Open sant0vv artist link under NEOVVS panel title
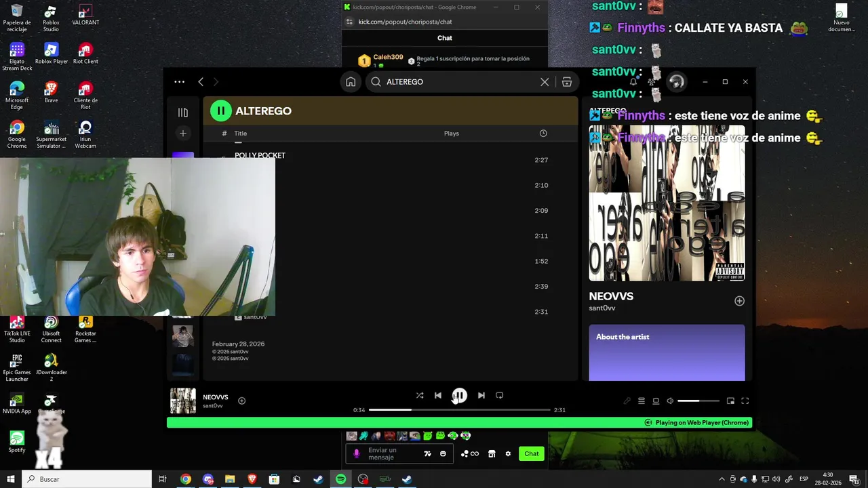Viewport: 868px width, 488px height. (602, 308)
